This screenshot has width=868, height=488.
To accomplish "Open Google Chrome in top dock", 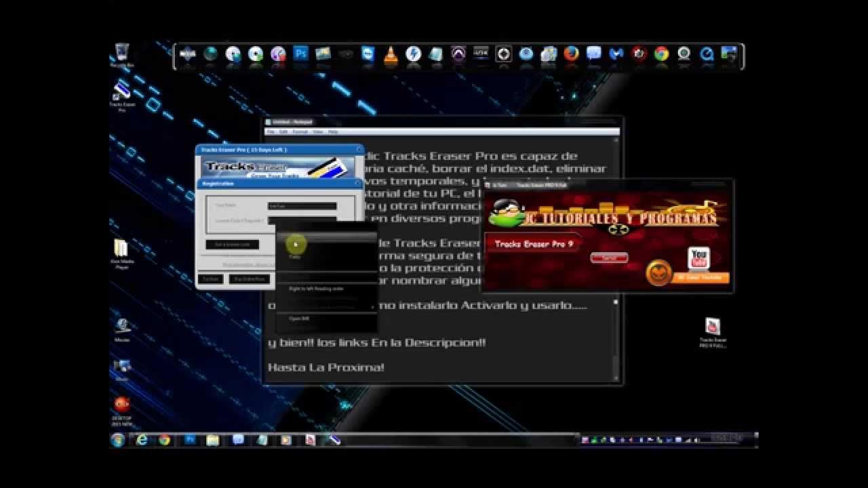I will (661, 54).
